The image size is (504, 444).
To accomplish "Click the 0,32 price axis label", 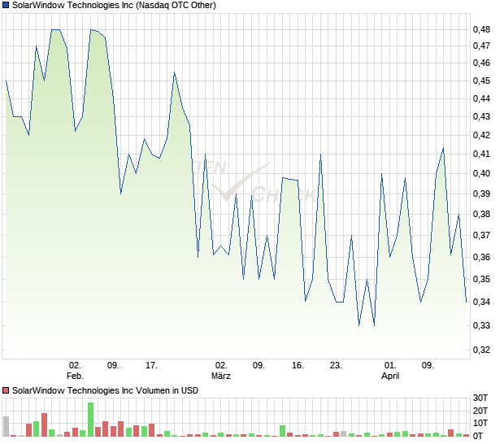I will click(481, 350).
